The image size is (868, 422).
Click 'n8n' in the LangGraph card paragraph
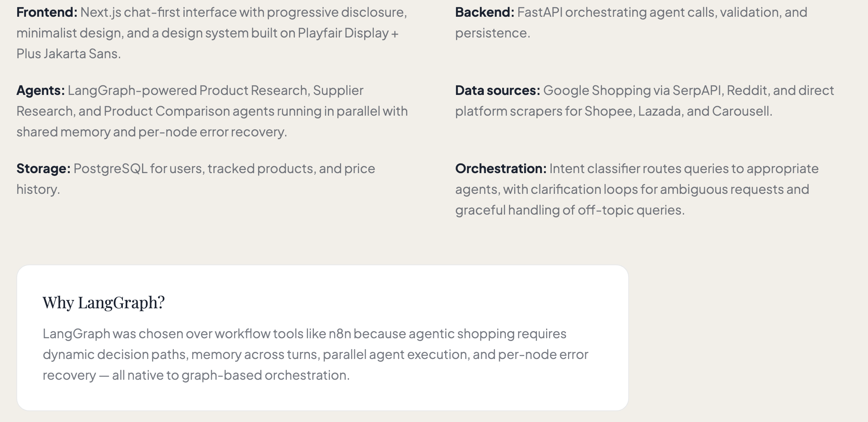(339, 334)
